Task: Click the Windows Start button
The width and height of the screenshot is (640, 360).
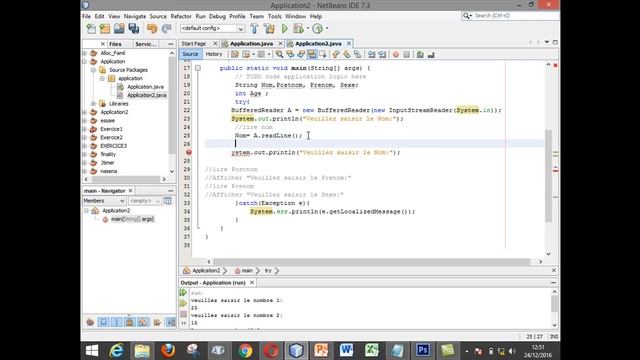Action: 92,351
